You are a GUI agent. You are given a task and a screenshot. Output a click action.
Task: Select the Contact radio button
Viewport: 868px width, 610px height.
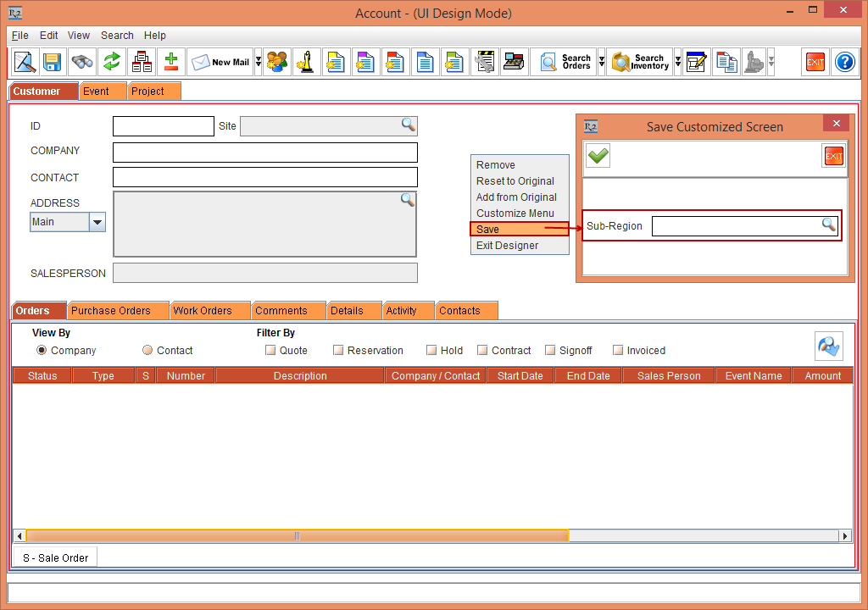click(x=147, y=351)
